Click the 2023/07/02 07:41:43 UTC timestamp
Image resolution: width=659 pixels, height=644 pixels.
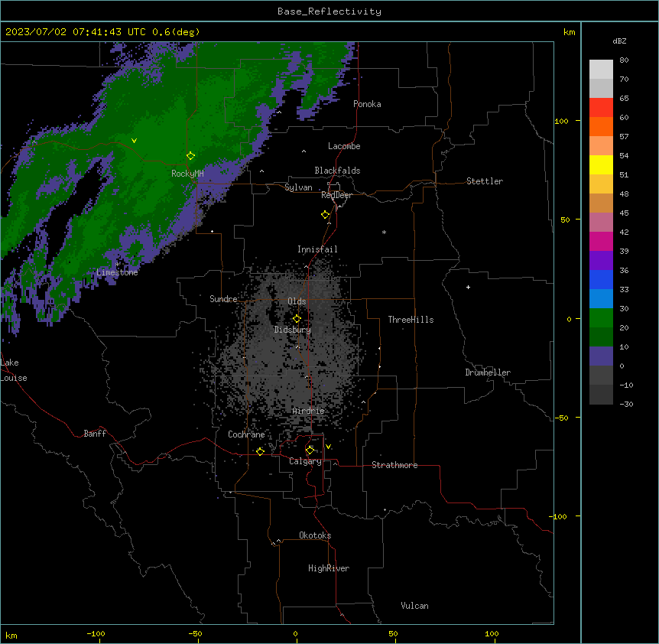click(76, 32)
